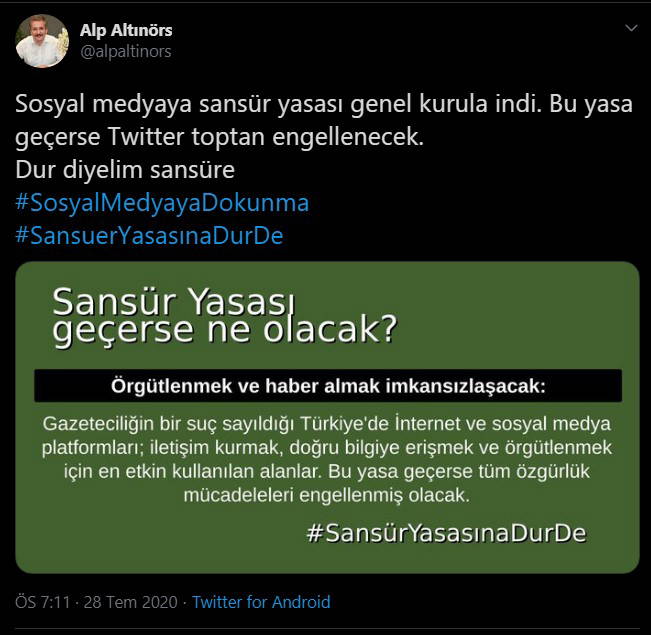Click the text mücadeleleri engellenmiş olacak
Image resolution: width=651 pixels, height=635 pixels.
(327, 495)
